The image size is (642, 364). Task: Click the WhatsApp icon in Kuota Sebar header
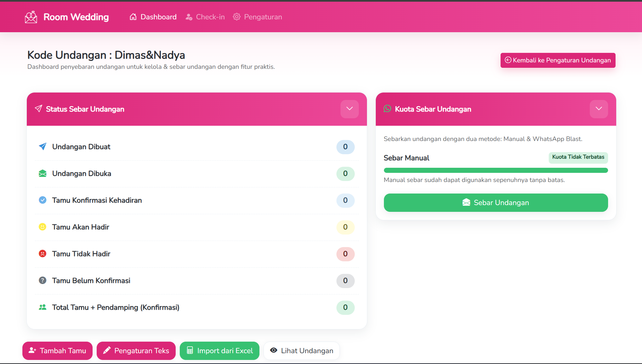click(387, 109)
